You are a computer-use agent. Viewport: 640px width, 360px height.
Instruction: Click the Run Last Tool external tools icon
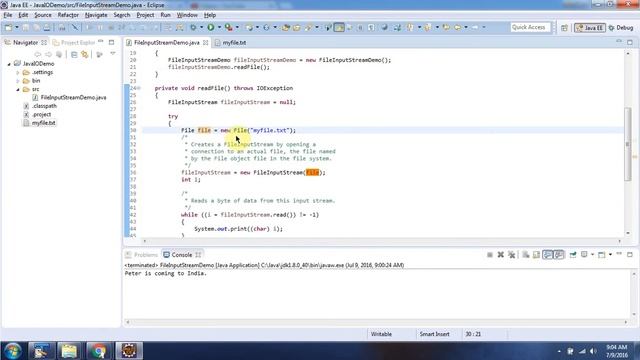coord(229,27)
